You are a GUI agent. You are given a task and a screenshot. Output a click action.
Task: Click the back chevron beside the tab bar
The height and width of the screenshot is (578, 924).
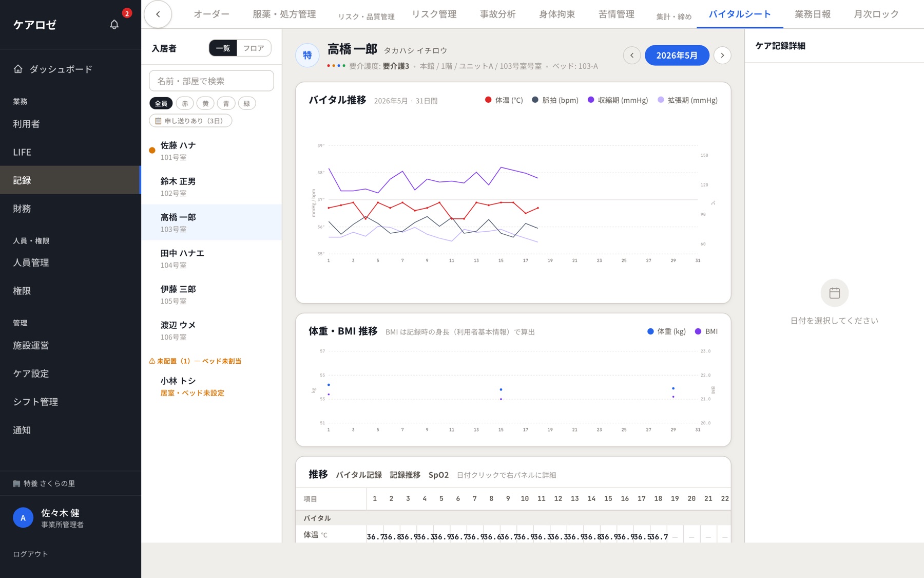pos(158,14)
